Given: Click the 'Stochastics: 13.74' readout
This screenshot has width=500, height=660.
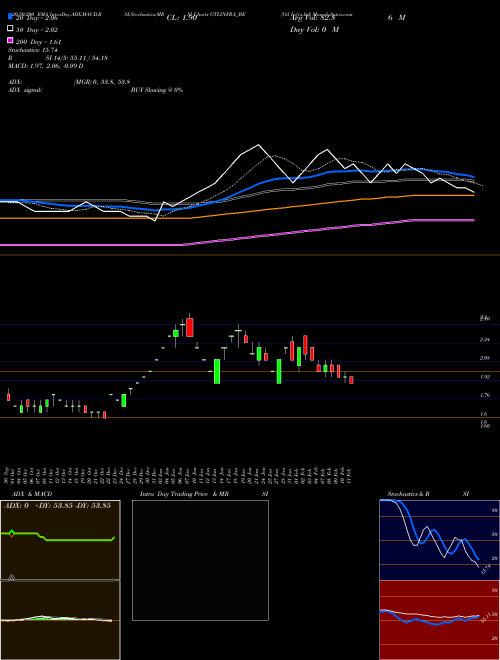Looking at the screenshot, I should [32, 50].
